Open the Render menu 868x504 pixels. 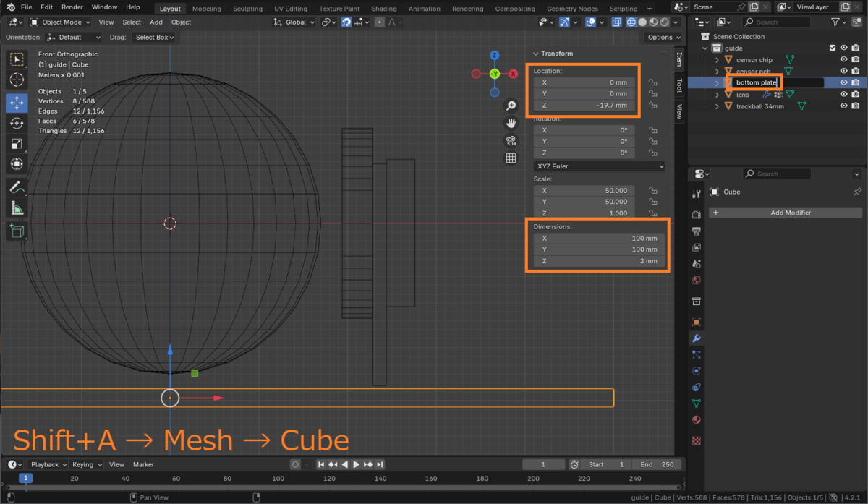(72, 7)
